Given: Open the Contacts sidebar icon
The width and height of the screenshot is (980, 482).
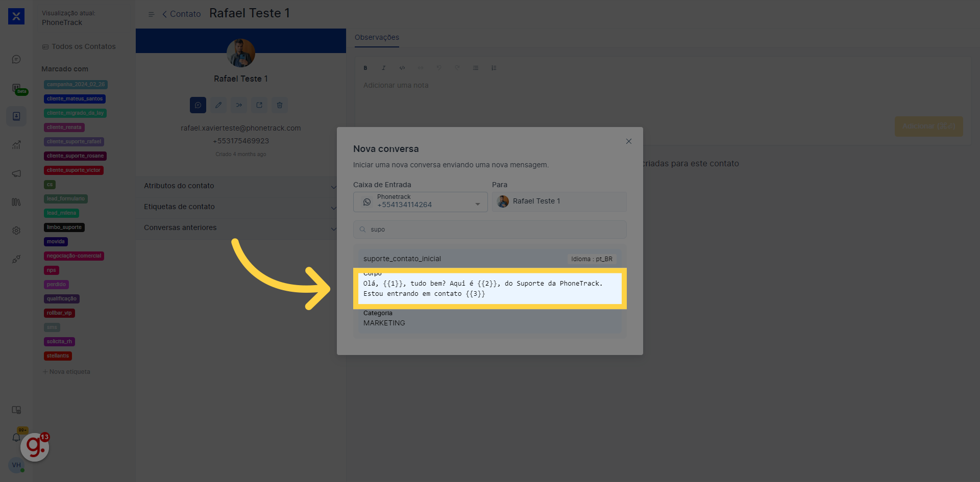Looking at the screenshot, I should pyautogui.click(x=16, y=116).
